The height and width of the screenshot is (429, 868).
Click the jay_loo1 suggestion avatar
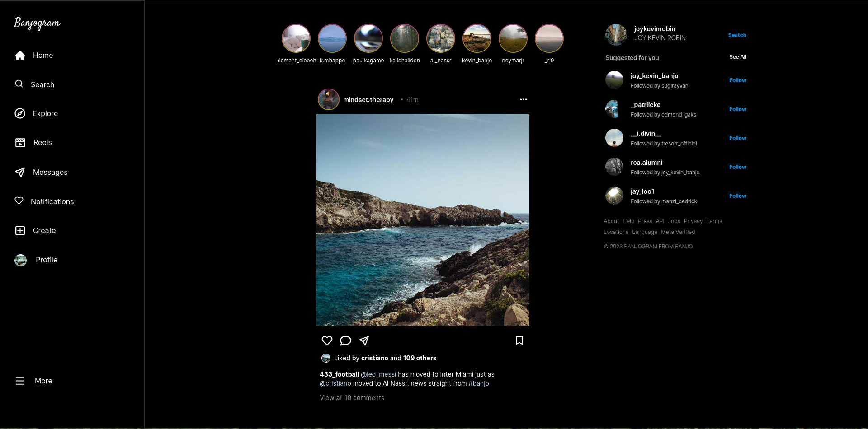tap(614, 196)
